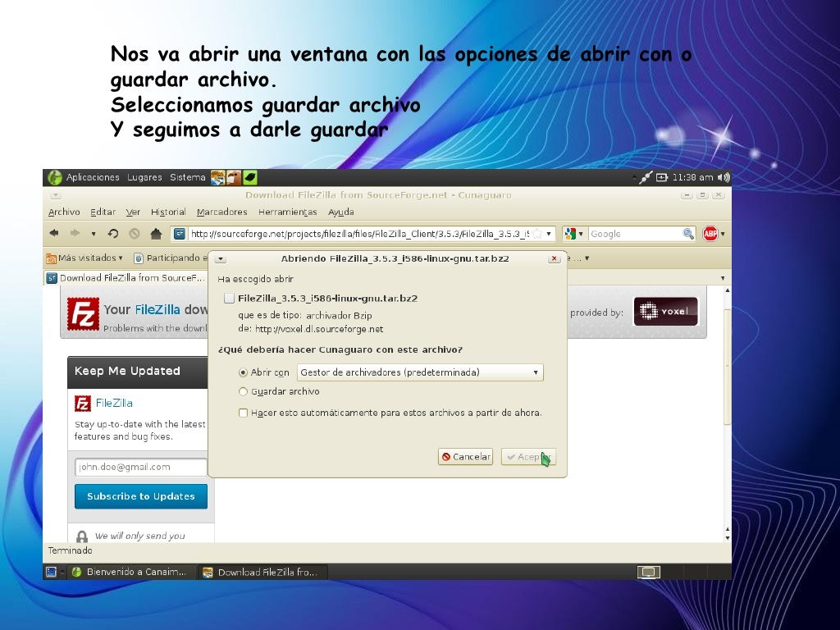Go back with the browser back arrow
The image size is (840, 630).
click(x=54, y=233)
